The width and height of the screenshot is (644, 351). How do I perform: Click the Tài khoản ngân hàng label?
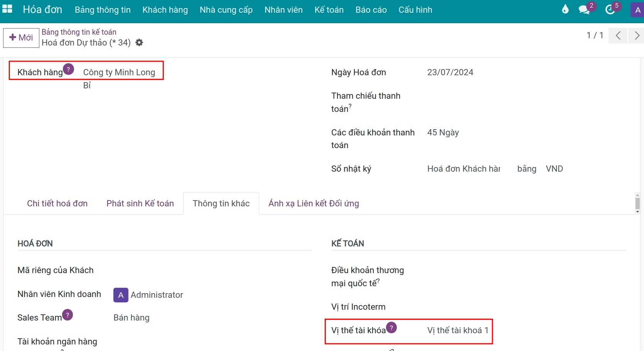[57, 341]
